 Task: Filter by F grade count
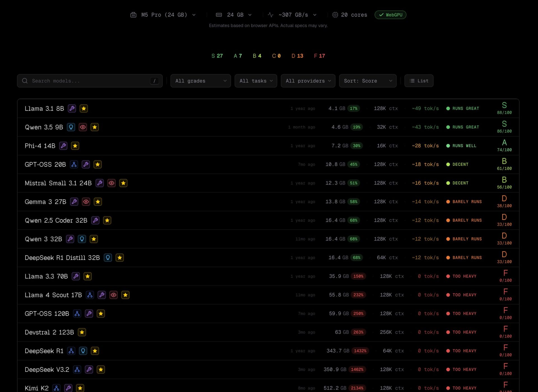[319, 56]
